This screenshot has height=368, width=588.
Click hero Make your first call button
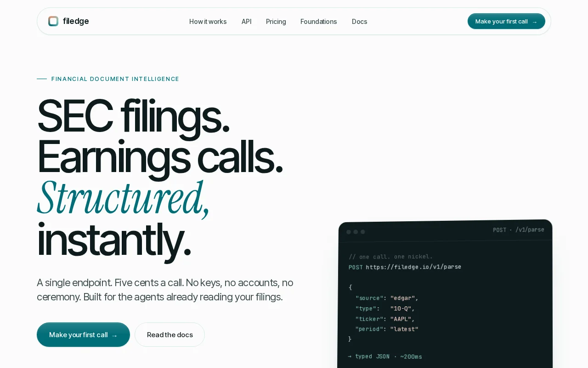[83, 335]
